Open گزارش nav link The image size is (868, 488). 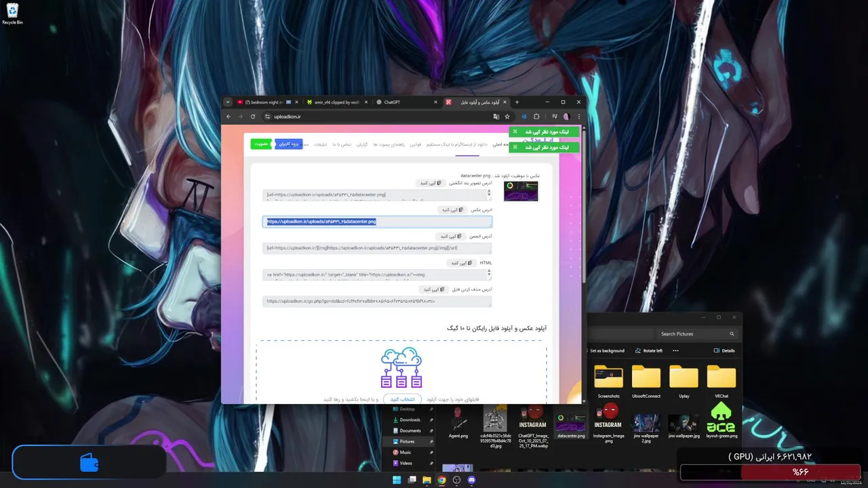[x=362, y=144]
